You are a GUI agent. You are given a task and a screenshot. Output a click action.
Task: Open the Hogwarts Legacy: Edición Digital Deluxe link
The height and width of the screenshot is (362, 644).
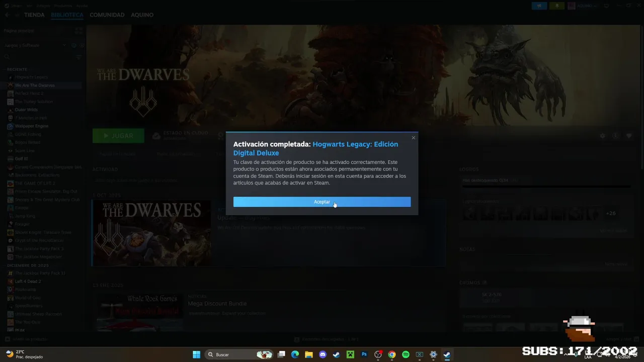tap(315, 148)
